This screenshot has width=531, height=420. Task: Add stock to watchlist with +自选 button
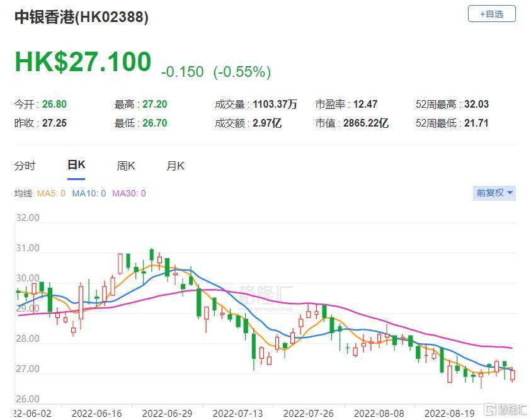coord(491,14)
